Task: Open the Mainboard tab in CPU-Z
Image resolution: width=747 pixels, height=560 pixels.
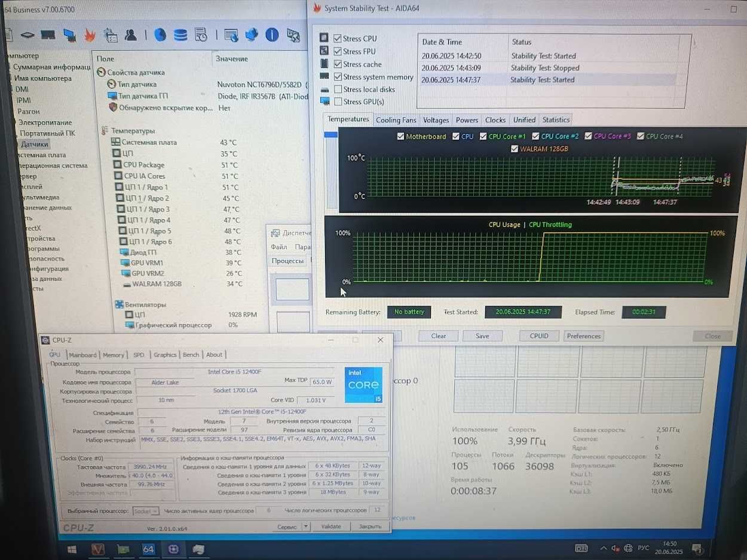Action: 82,354
